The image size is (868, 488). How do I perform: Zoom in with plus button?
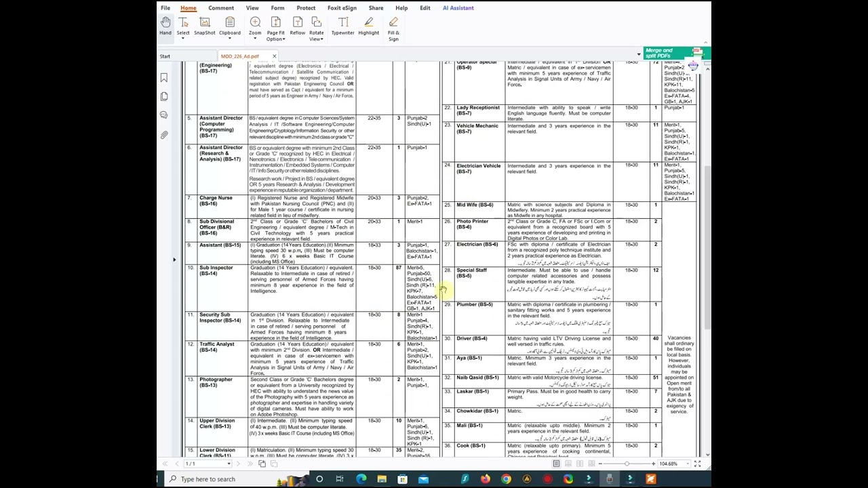pyautogui.click(x=654, y=464)
